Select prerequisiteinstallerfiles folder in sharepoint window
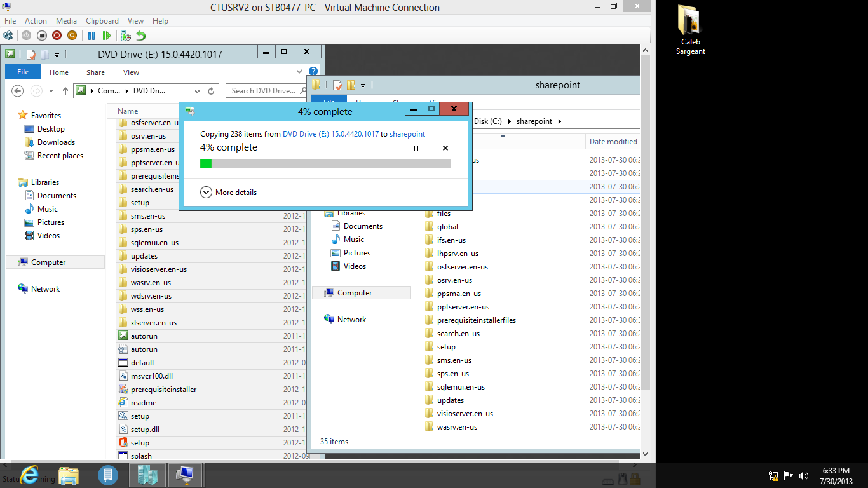 [476, 320]
